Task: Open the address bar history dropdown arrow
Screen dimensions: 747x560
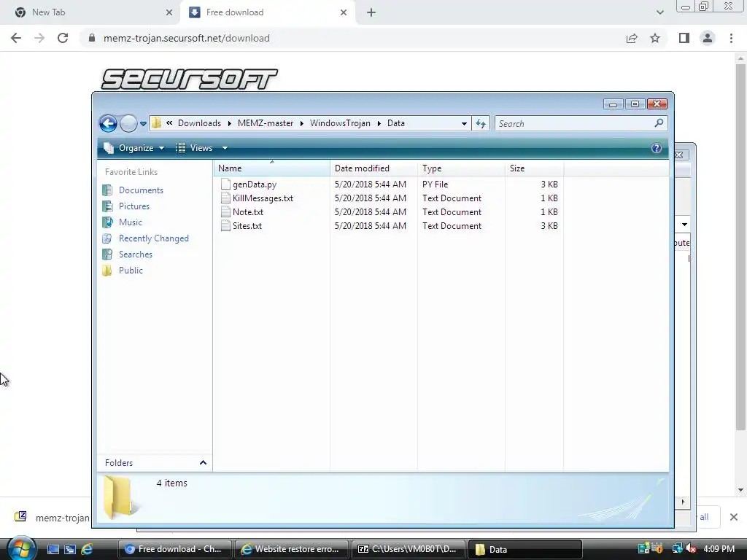Action: pyautogui.click(x=464, y=124)
